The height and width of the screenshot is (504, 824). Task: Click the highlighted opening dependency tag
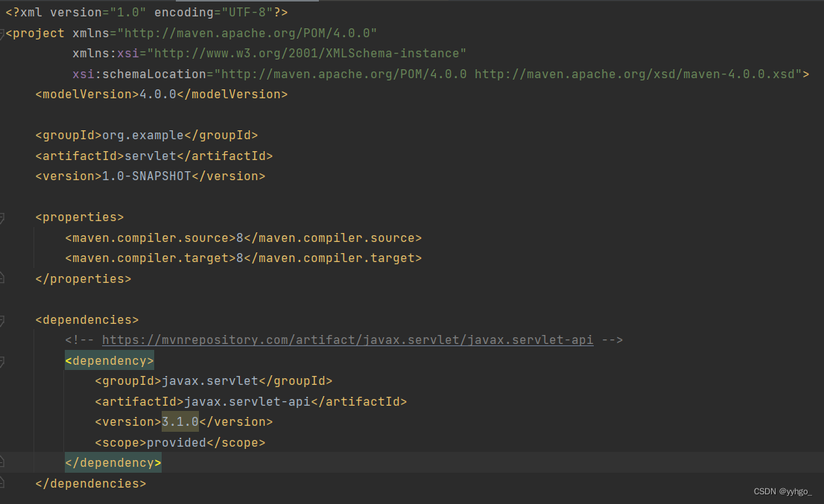(109, 361)
